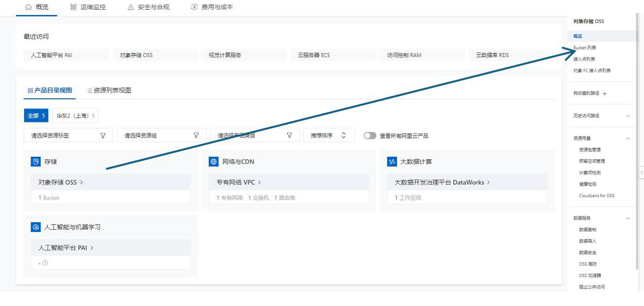Screen dimensions: 644x306
Task: Open recent 云服务器 ECS shortcut
Action: coord(334,55)
